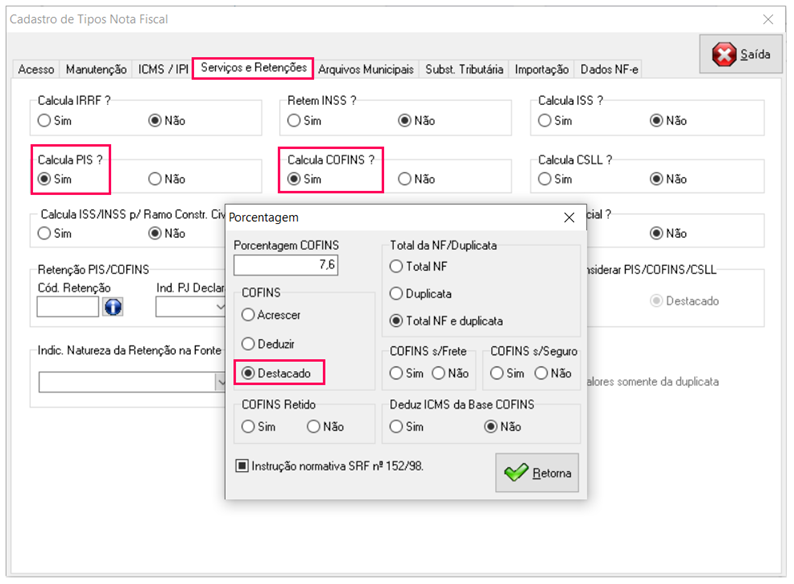Select Não for Calcula PIS
The height and width of the screenshot is (584, 794).
click(x=155, y=180)
